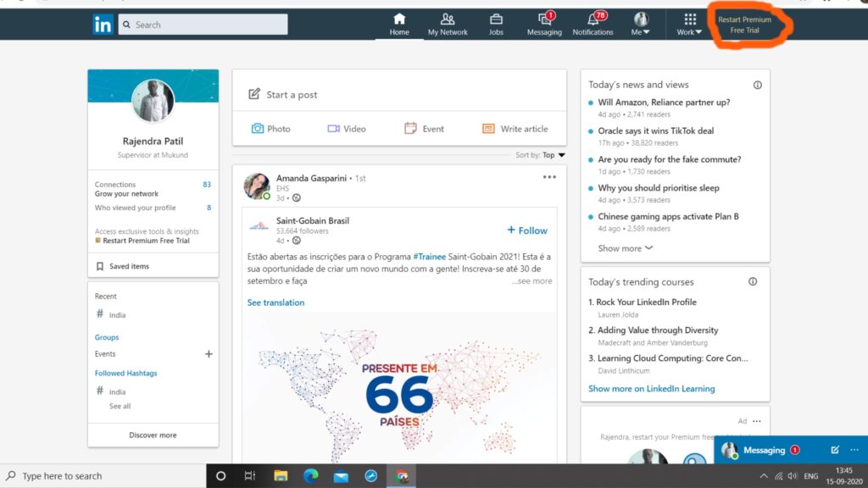Launch Microsoft Edge from taskbar
The width and height of the screenshot is (868, 488).
311,476
